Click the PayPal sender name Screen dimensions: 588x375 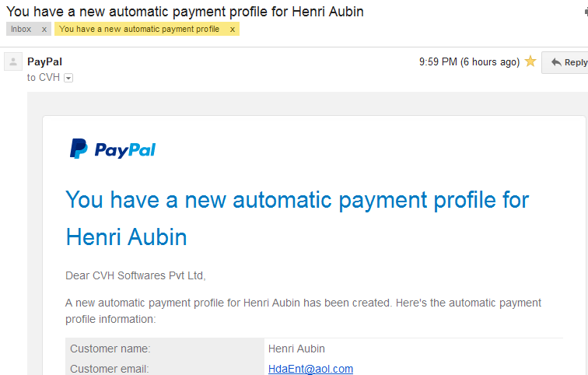pos(44,61)
